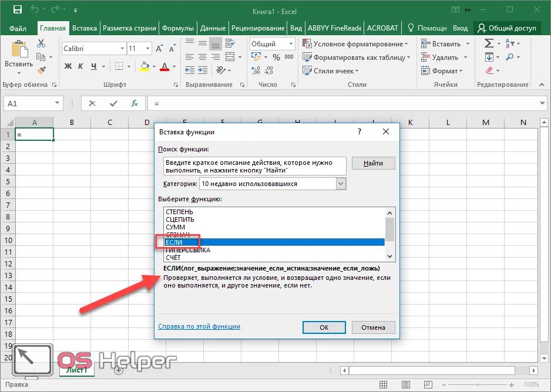Click the function list scrollbar down arrow
Image resolution: width=551 pixels, height=392 pixels.
click(x=389, y=256)
